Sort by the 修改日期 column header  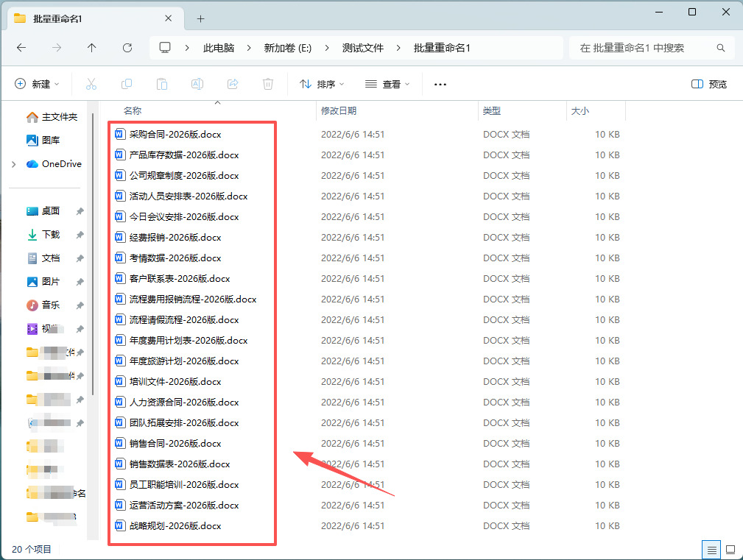click(338, 111)
